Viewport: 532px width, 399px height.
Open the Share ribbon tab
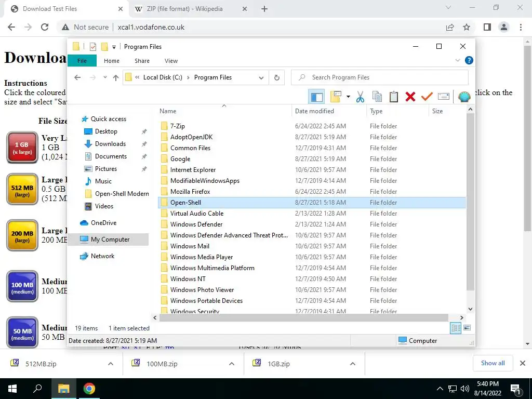click(x=142, y=61)
